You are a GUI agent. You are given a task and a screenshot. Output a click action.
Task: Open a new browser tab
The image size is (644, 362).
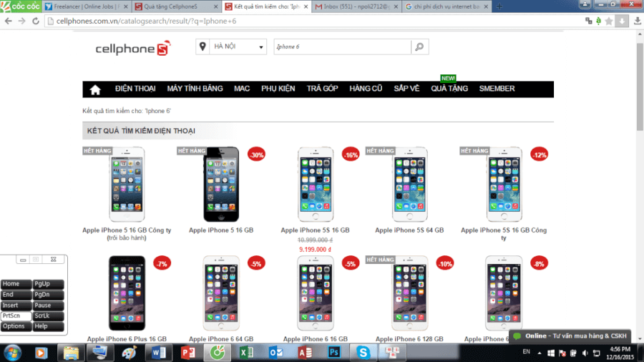[499, 6]
